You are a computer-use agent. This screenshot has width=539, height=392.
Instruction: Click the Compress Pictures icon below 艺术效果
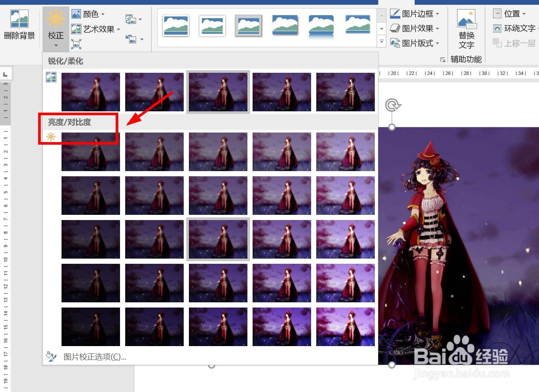click(76, 44)
